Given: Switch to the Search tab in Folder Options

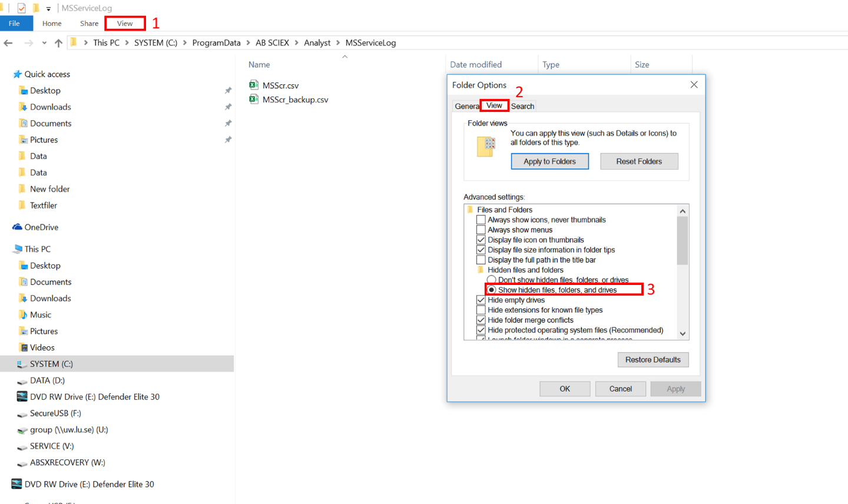Looking at the screenshot, I should click(x=522, y=106).
